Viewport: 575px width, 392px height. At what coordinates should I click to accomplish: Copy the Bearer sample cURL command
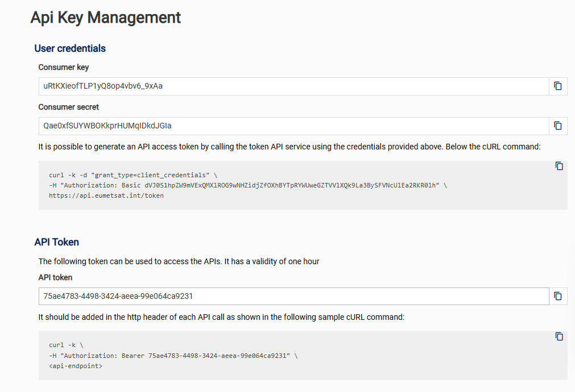[x=559, y=336]
